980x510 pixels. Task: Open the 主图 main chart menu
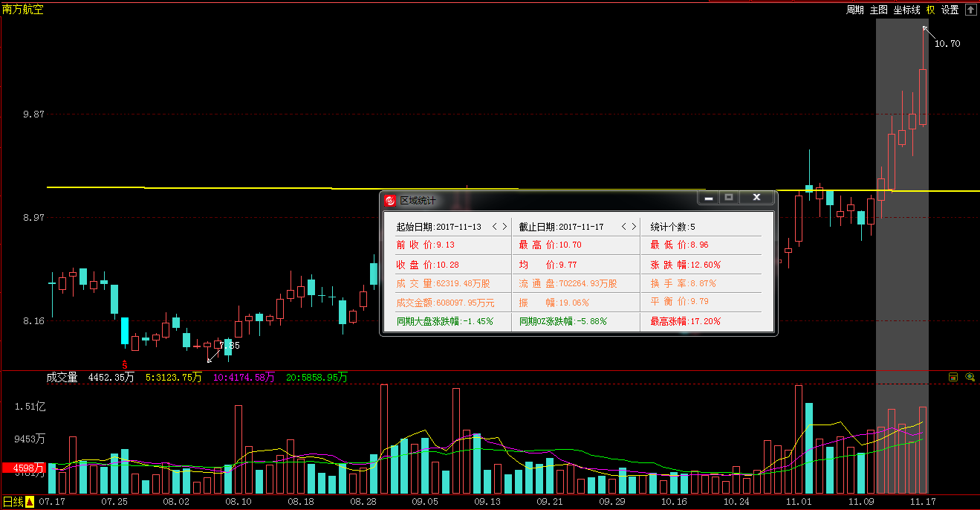879,10
